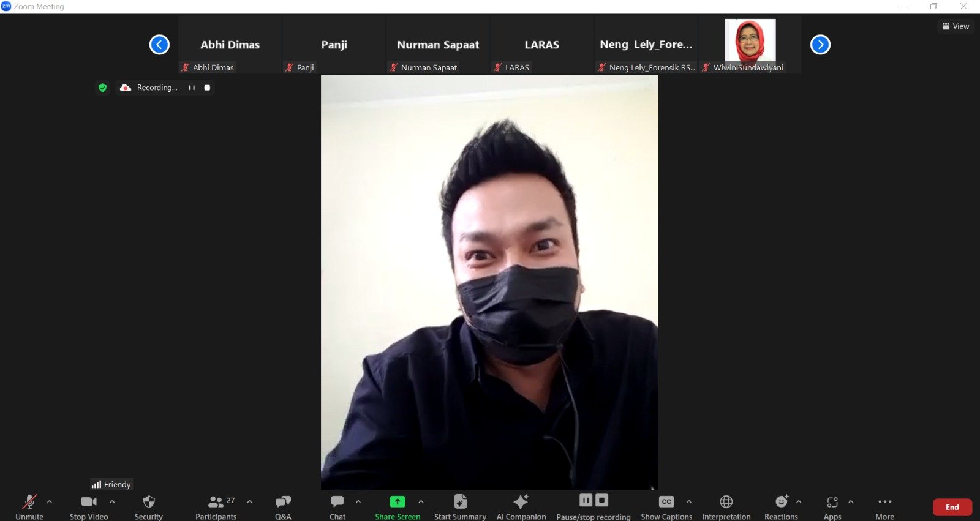Open the Chat panel
980x521 pixels.
(337, 506)
